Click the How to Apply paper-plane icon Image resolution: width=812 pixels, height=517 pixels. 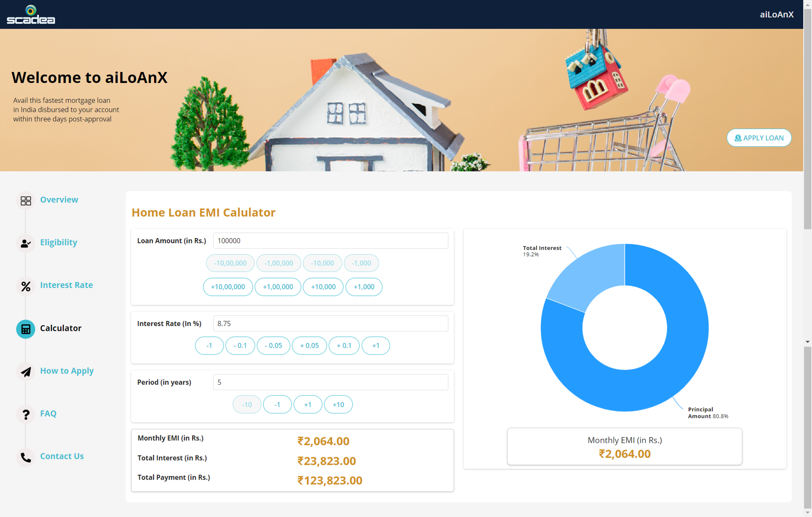(26, 372)
